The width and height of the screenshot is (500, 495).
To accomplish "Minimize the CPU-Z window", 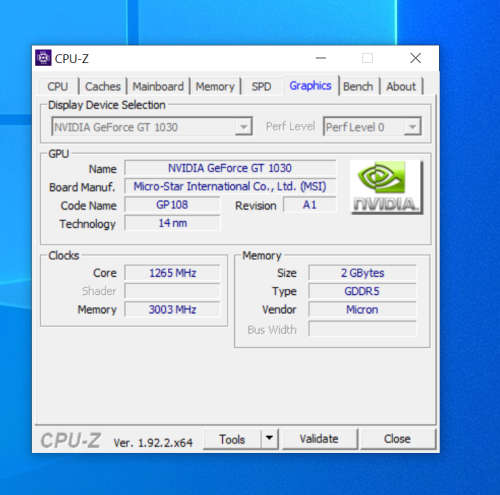I will 321,58.
